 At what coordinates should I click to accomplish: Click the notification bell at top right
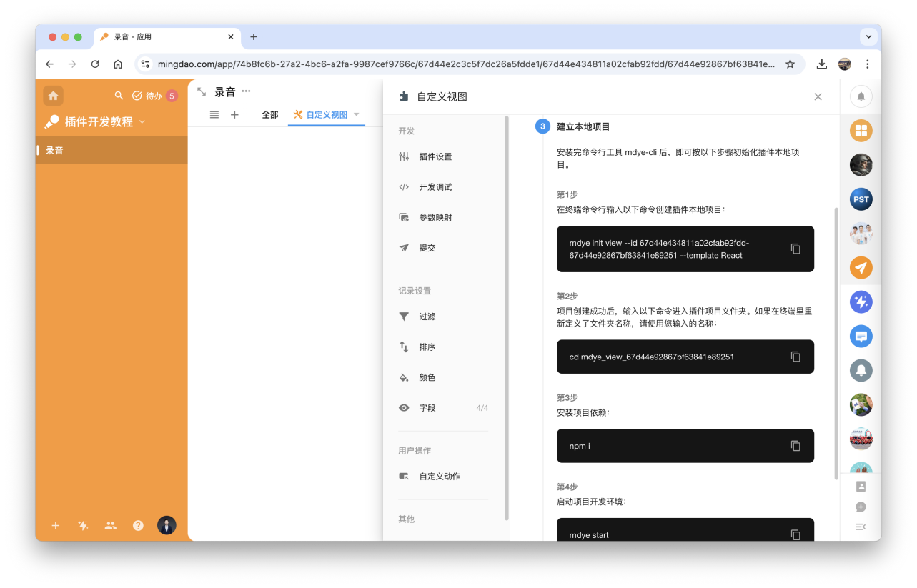click(861, 96)
